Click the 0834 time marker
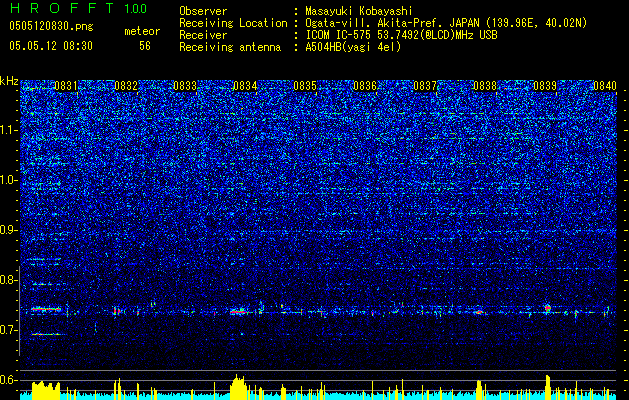The width and height of the screenshot is (629, 400). [245, 86]
